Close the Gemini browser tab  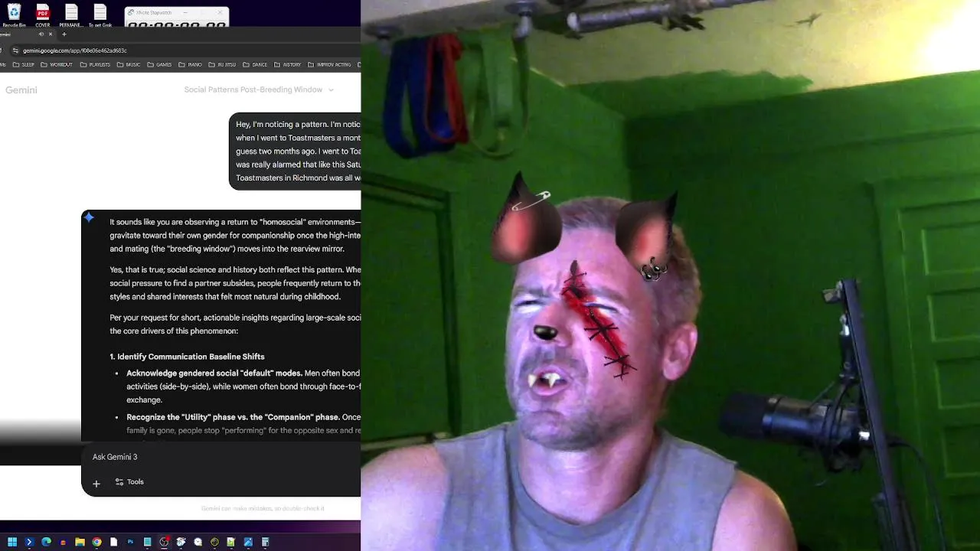[51, 34]
